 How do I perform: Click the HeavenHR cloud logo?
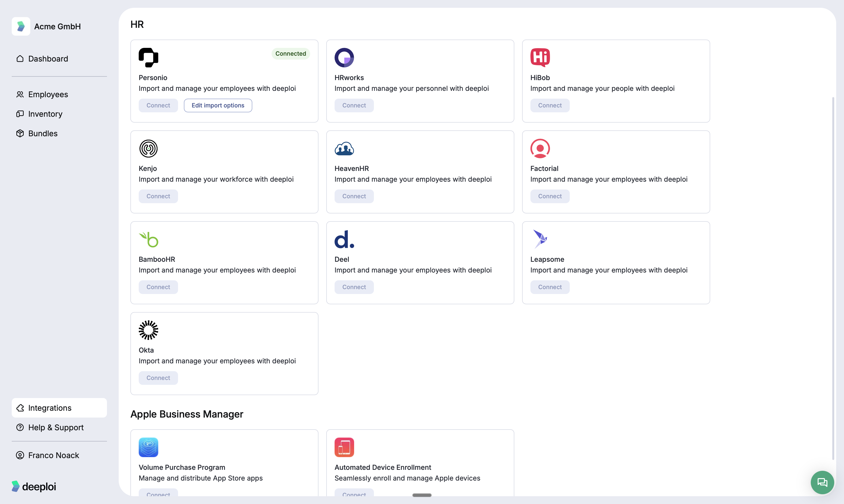click(x=344, y=148)
